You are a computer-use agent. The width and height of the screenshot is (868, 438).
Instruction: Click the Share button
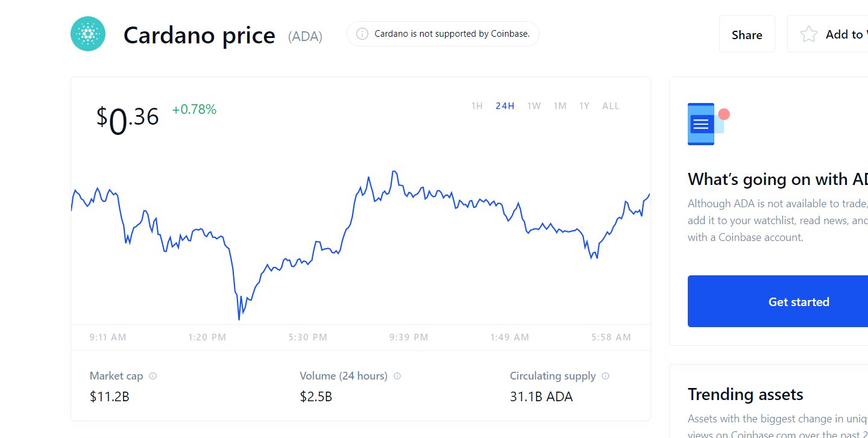pyautogui.click(x=747, y=34)
